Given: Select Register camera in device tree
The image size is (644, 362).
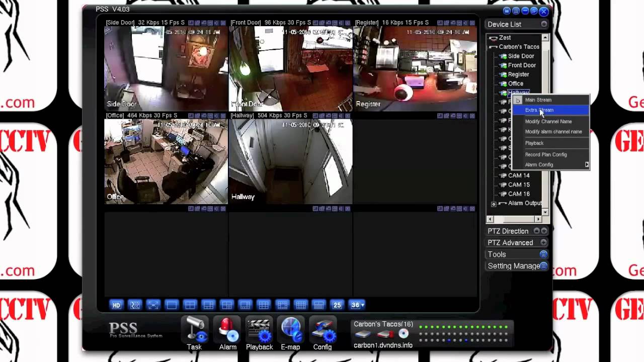Looking at the screenshot, I should (x=518, y=74).
